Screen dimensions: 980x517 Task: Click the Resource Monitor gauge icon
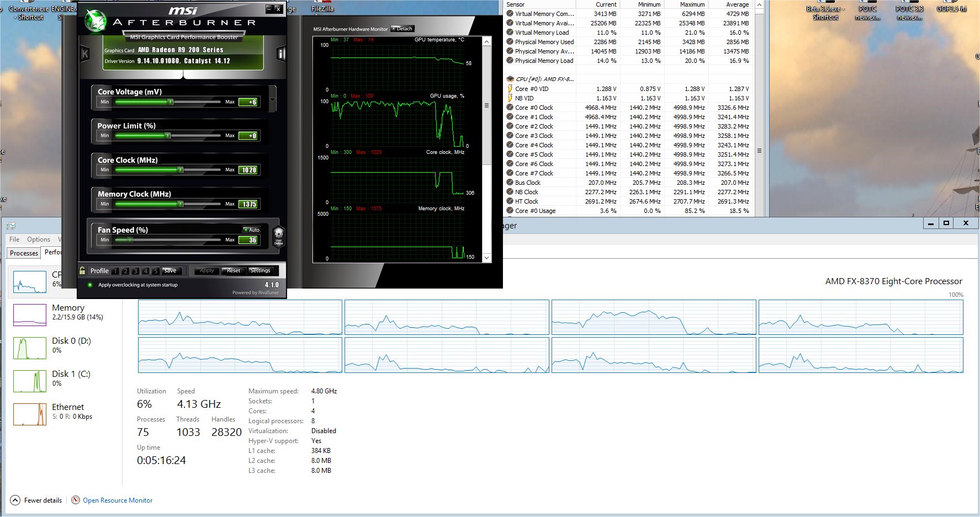(x=76, y=500)
